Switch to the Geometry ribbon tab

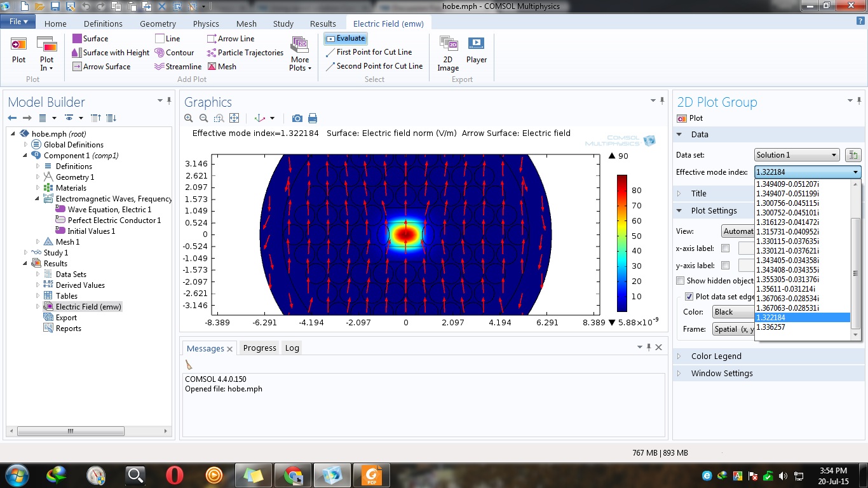[x=158, y=24]
